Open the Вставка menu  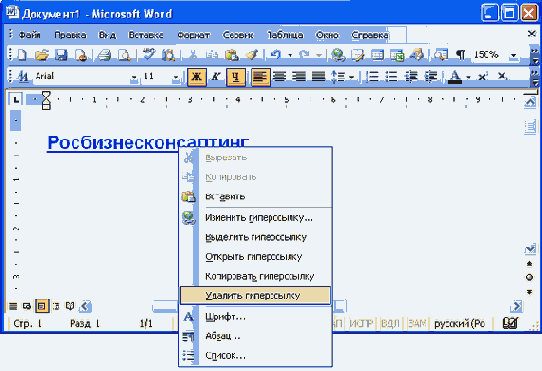(x=146, y=35)
